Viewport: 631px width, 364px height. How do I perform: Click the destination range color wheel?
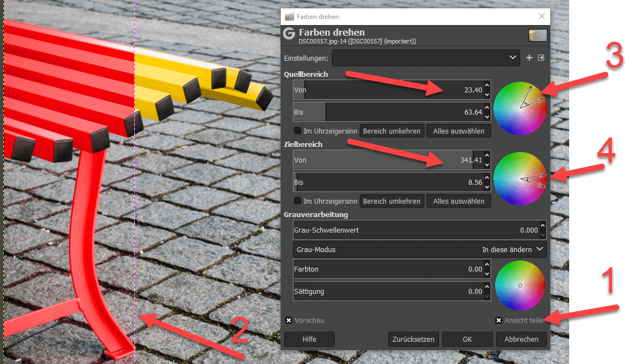click(520, 179)
